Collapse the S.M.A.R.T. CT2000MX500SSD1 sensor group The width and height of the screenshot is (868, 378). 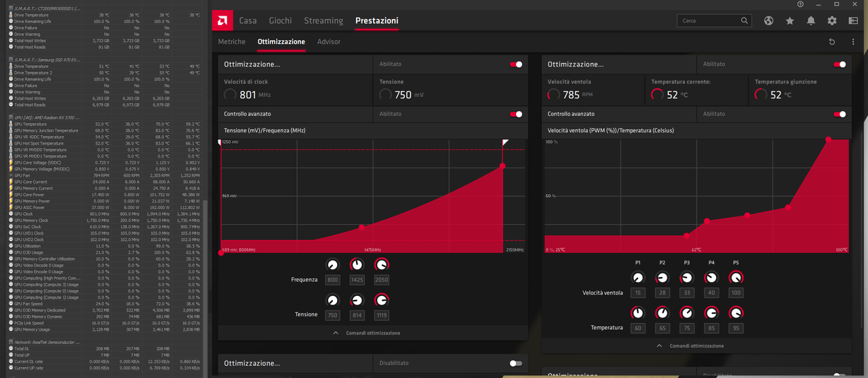point(47,8)
